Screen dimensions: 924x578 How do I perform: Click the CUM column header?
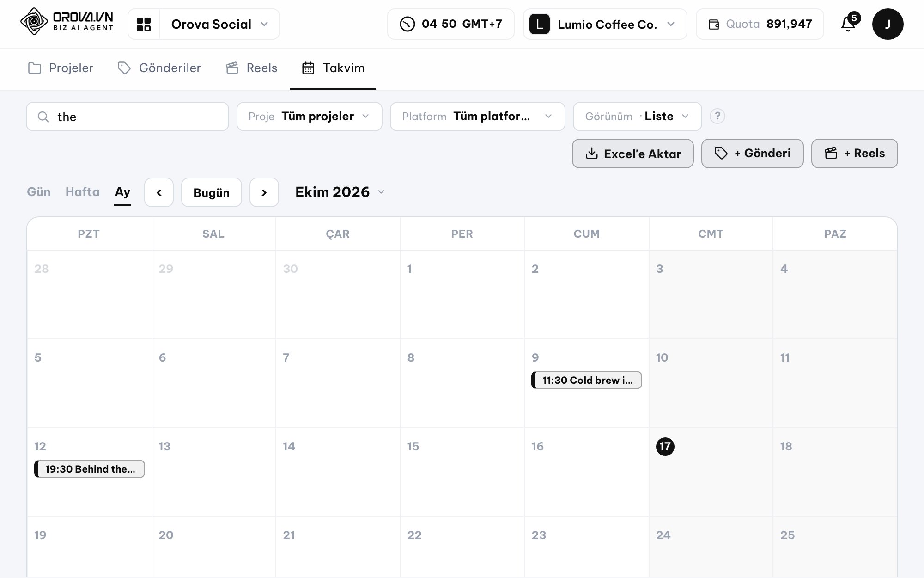tap(587, 234)
